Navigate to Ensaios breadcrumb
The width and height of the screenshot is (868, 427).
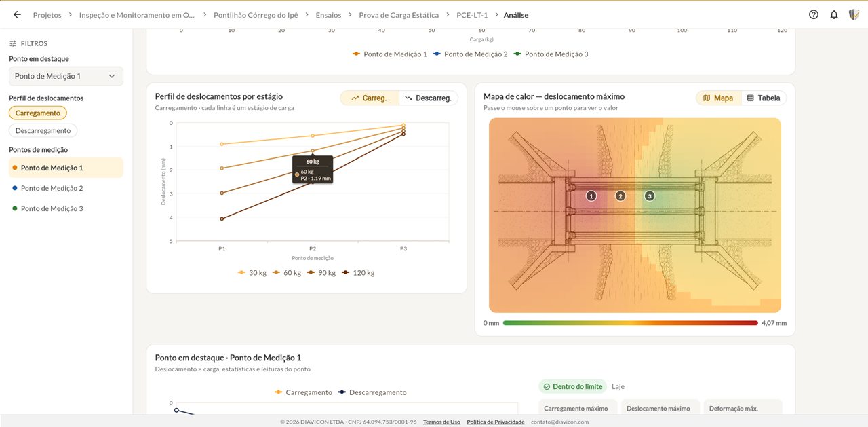coord(329,15)
